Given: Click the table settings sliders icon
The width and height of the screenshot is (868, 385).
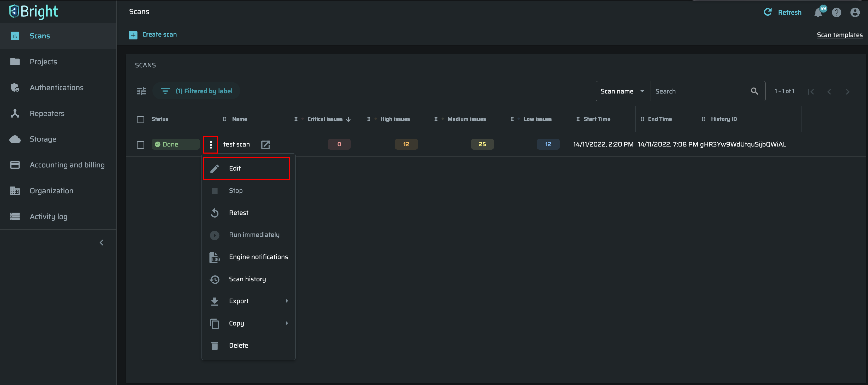Looking at the screenshot, I should (141, 91).
